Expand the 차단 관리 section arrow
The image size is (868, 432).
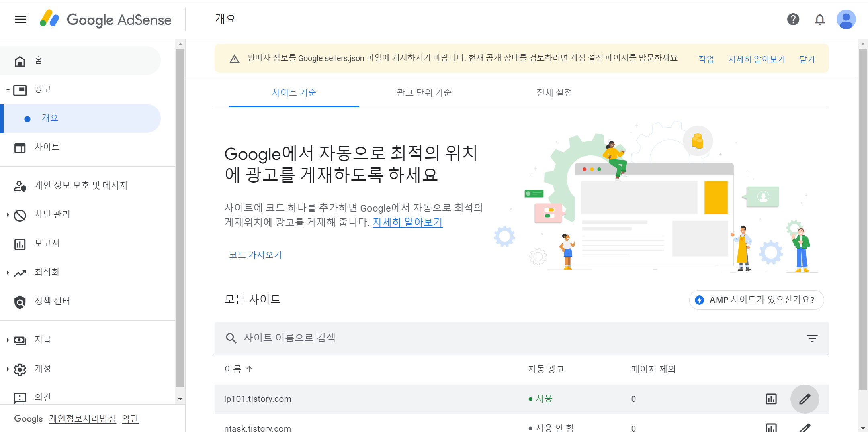pyautogui.click(x=8, y=215)
